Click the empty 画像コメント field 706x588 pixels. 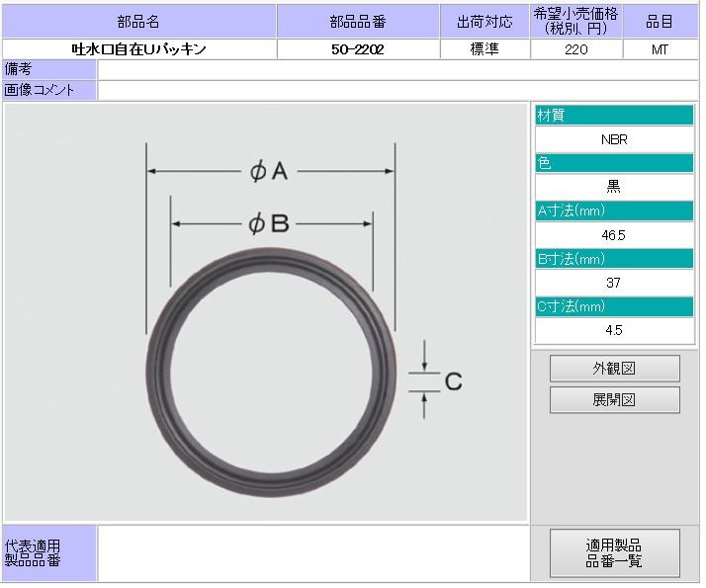pyautogui.click(x=396, y=90)
